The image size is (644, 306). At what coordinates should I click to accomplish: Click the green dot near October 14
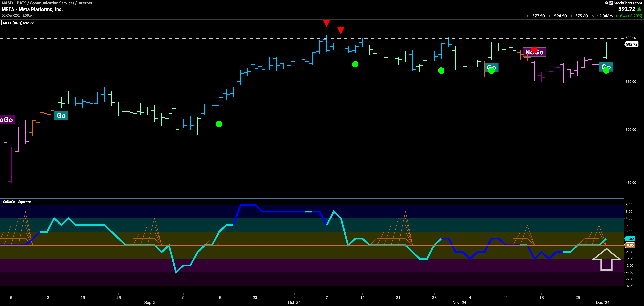click(x=355, y=64)
